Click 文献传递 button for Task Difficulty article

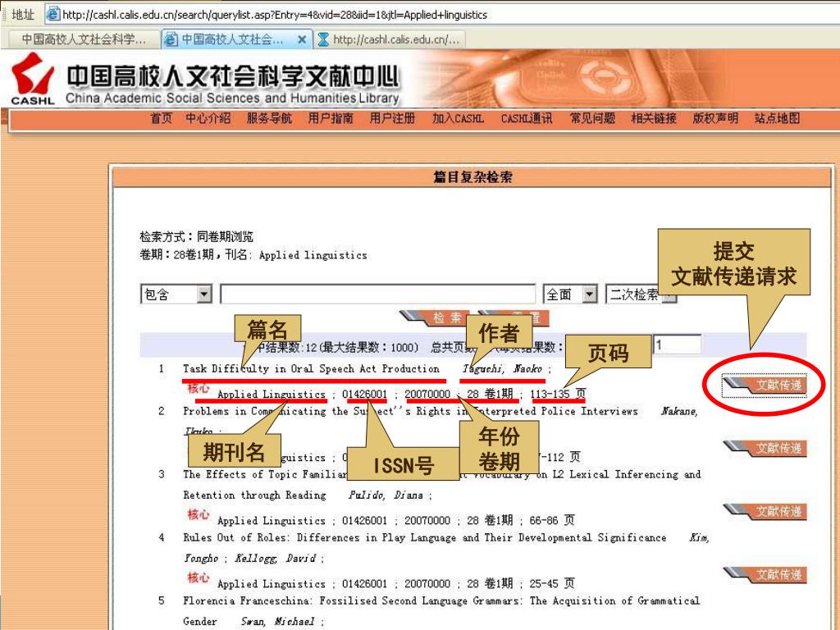point(765,385)
